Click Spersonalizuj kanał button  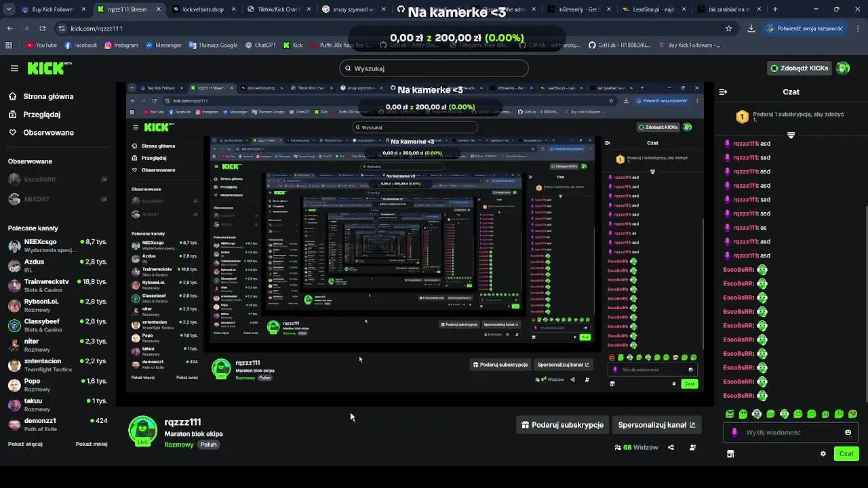point(656,425)
